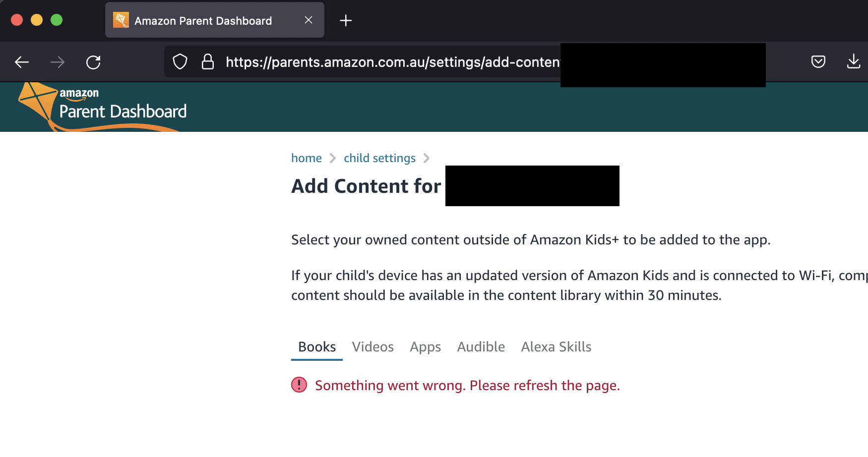Click the forward navigation arrow
The width and height of the screenshot is (868, 457).
pyautogui.click(x=58, y=62)
